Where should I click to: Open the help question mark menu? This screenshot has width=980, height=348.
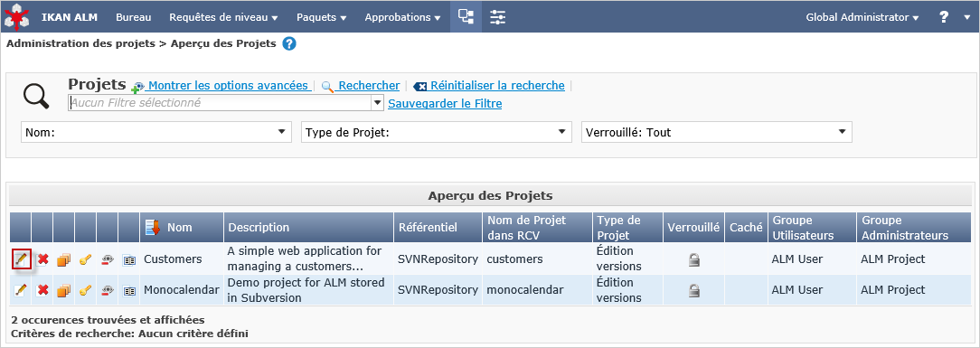tap(944, 17)
